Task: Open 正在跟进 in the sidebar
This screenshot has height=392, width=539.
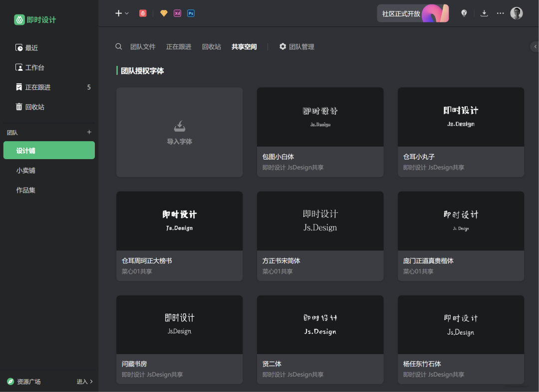Action: [x=49, y=87]
